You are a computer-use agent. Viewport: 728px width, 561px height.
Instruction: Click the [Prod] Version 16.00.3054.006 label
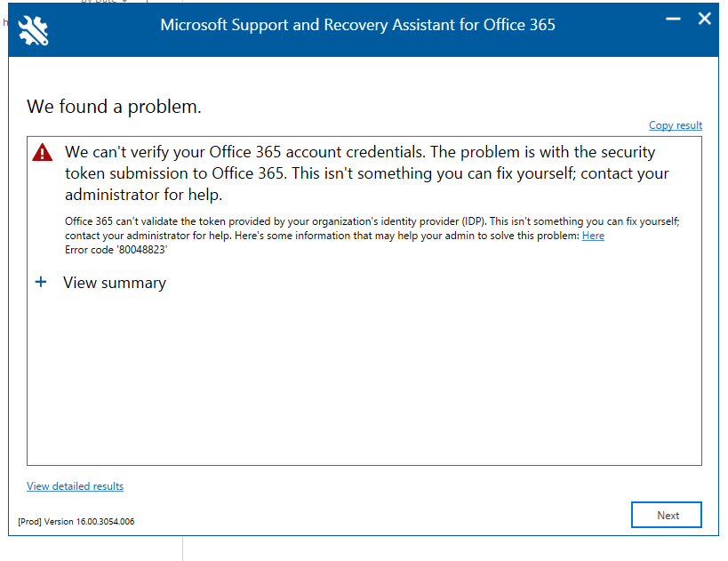76,522
